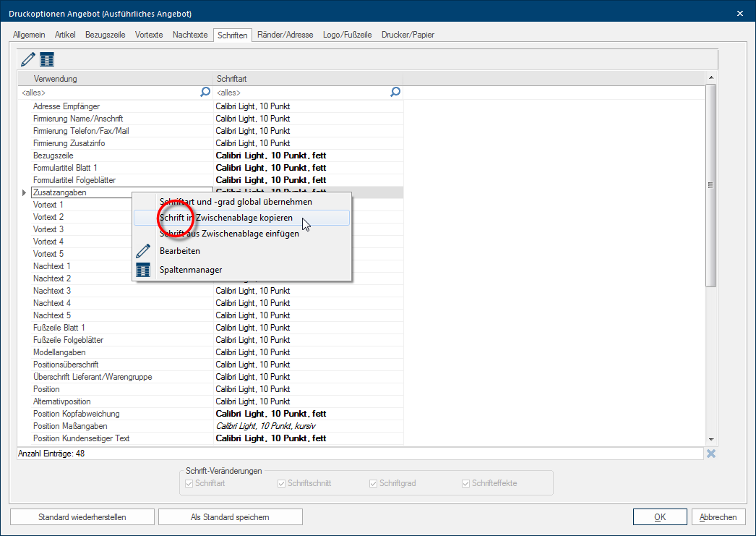
Task: Toggle the Schriftgrad checkbox
Action: [x=374, y=483]
